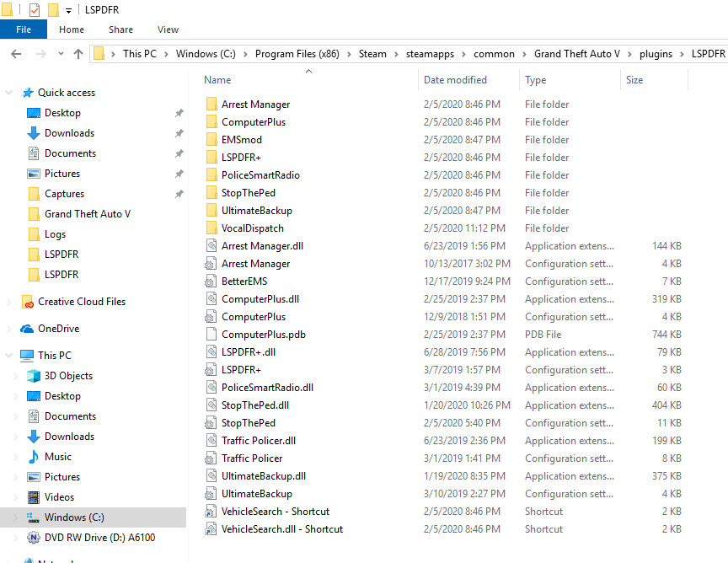Click the 3D Objects cube icon
728x563 pixels.
pos(34,376)
